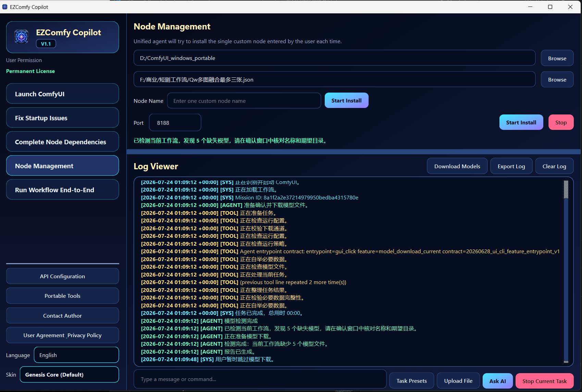View User Agreement Privacy Policy

[62, 335]
